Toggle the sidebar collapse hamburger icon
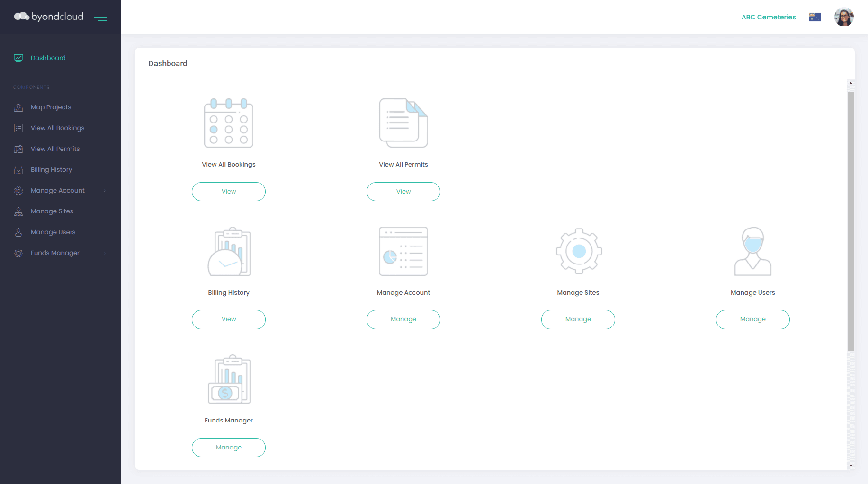The image size is (868, 484). [x=100, y=18]
